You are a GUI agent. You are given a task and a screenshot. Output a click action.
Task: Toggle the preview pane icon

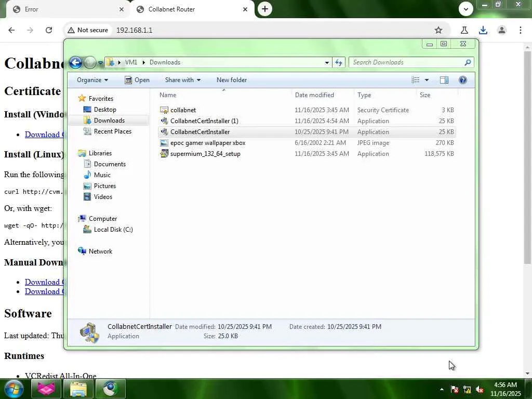pos(444,80)
